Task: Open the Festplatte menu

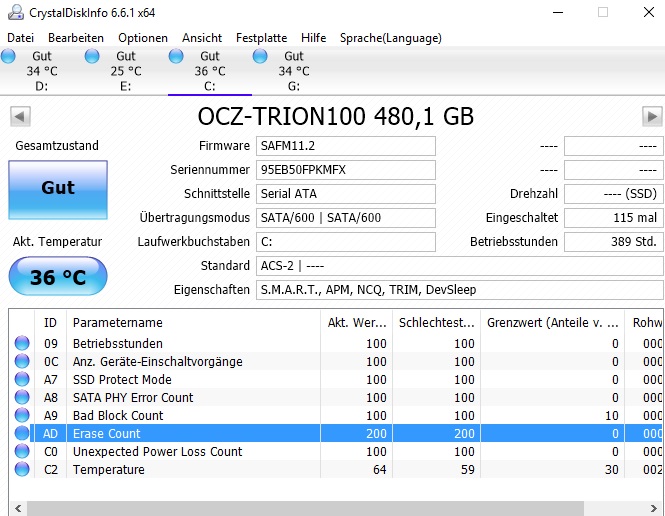Action: tap(261, 38)
